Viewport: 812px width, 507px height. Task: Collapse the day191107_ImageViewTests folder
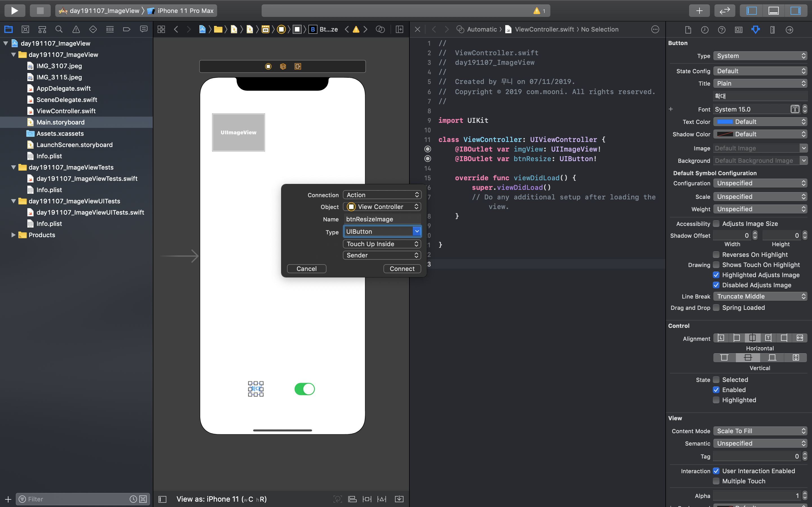pos(14,167)
